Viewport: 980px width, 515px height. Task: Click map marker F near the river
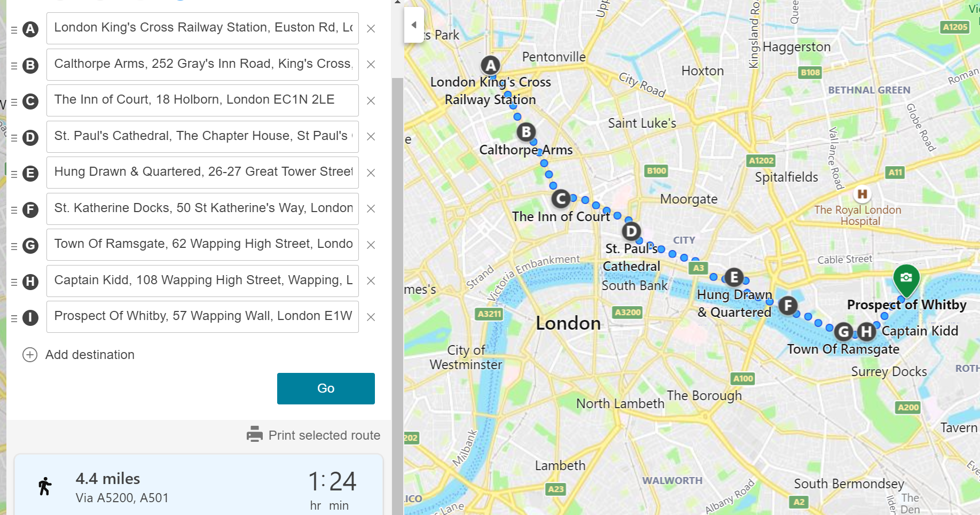point(788,306)
